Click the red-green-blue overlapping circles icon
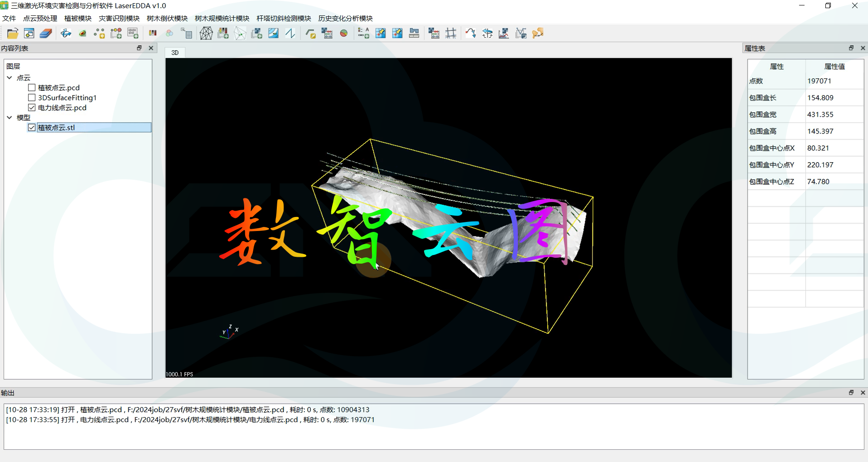The height and width of the screenshot is (462, 868). (x=169, y=34)
